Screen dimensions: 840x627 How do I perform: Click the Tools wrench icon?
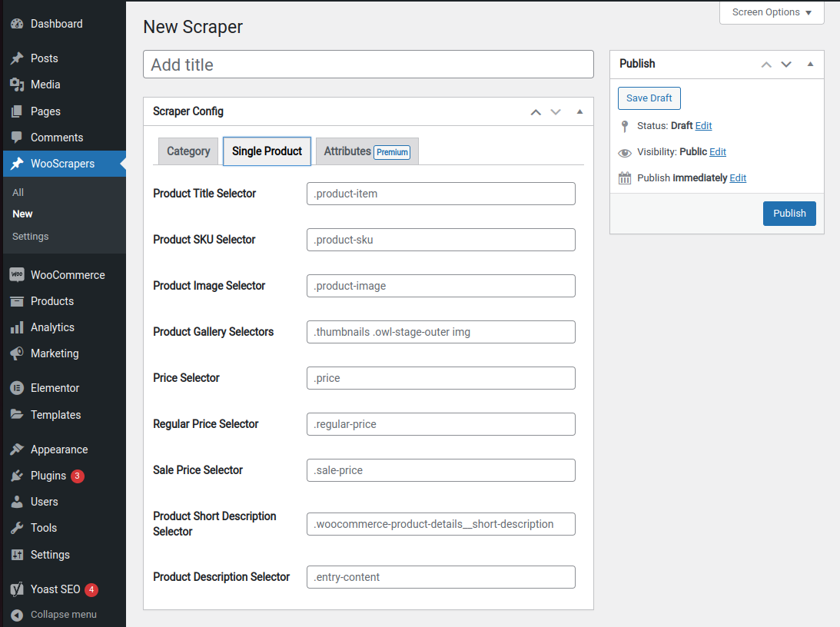17,528
